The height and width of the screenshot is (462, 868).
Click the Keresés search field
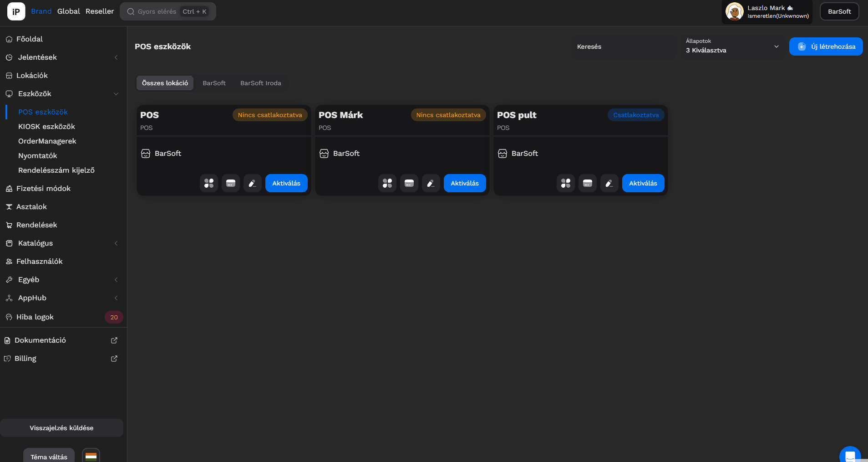[624, 46]
